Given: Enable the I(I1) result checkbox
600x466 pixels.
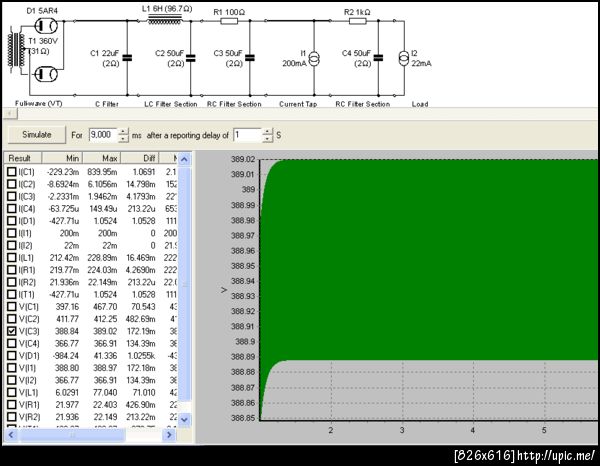Looking at the screenshot, I should pyautogui.click(x=12, y=233).
